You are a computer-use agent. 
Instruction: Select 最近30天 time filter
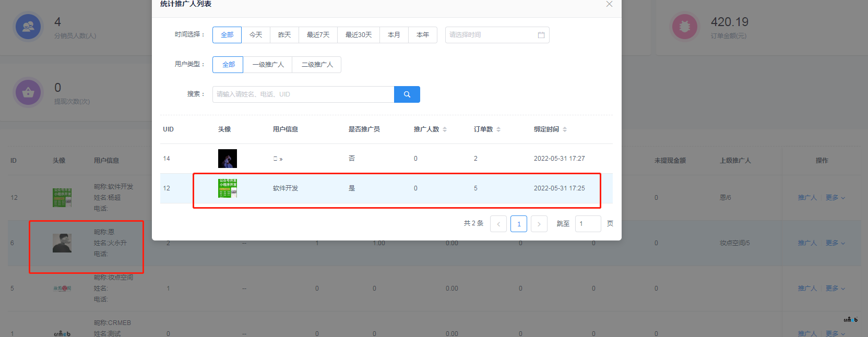359,35
